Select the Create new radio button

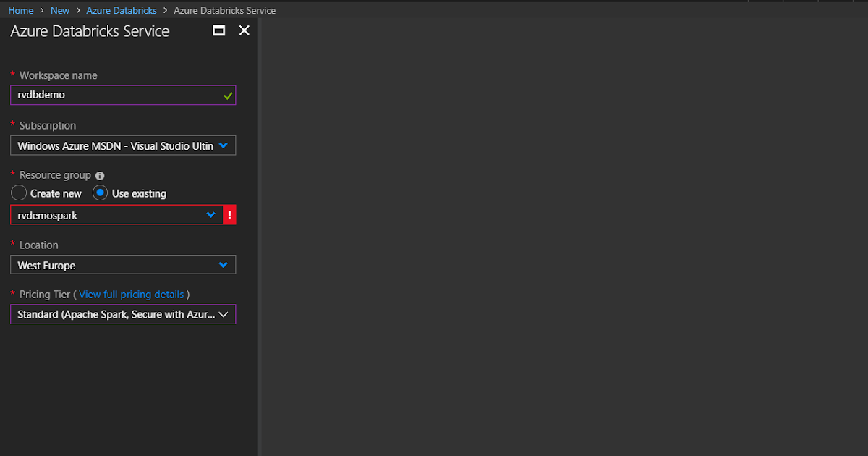(19, 193)
